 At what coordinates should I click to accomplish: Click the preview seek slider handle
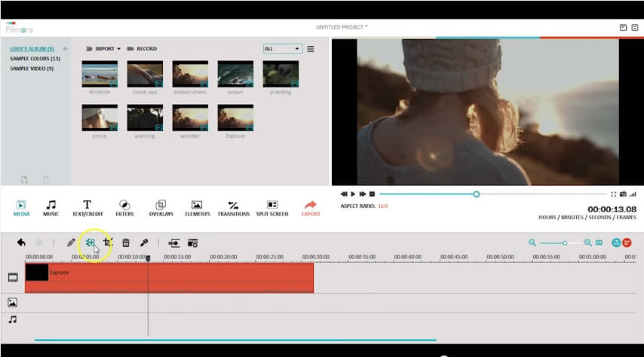coord(476,194)
